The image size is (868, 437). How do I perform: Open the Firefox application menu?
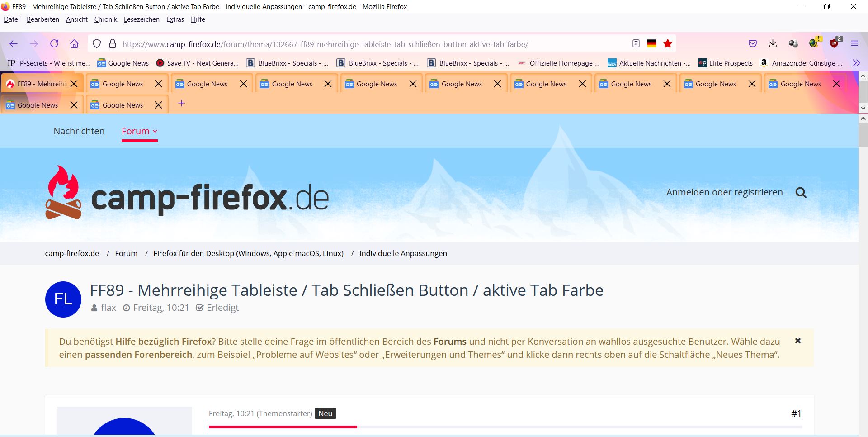pos(854,44)
